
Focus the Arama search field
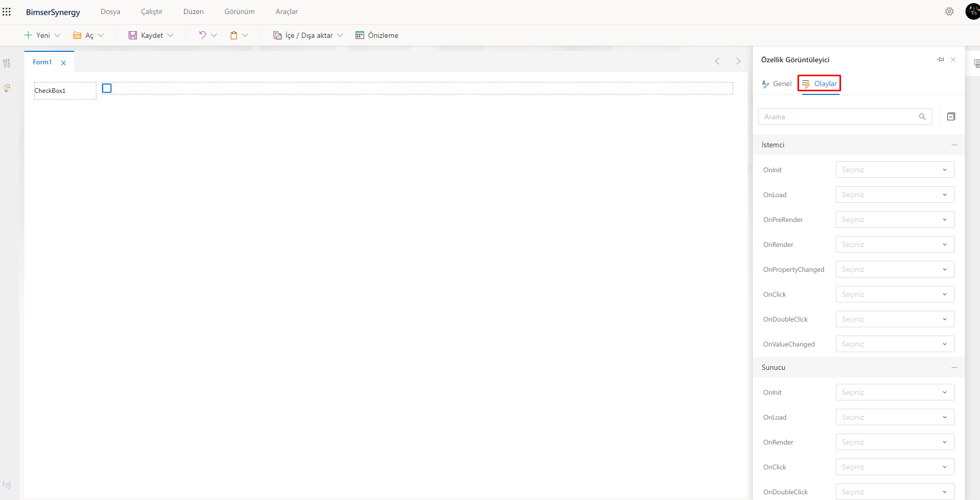click(x=845, y=117)
